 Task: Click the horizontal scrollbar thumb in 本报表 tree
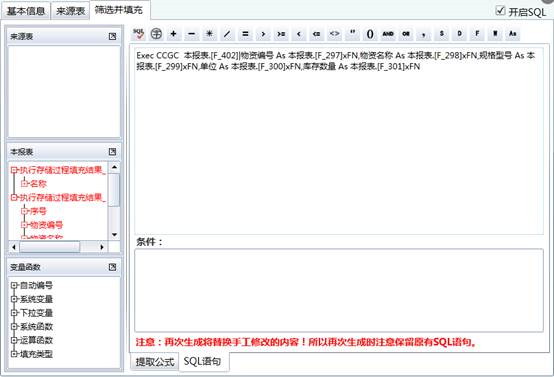[50, 247]
